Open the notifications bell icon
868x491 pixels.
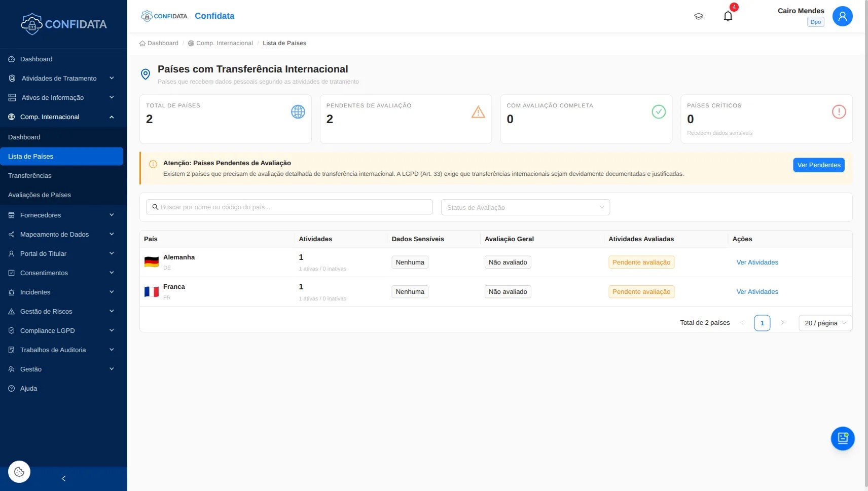728,16
